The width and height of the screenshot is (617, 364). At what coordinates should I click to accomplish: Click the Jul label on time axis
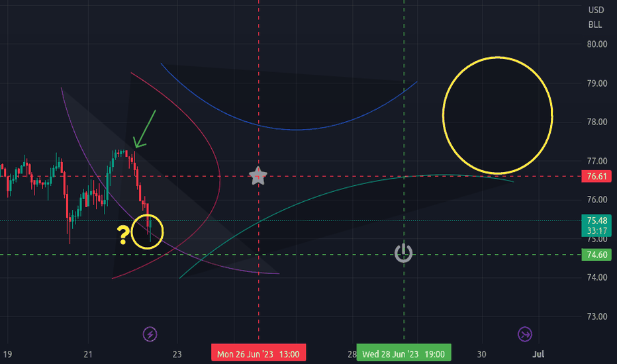tap(538, 354)
